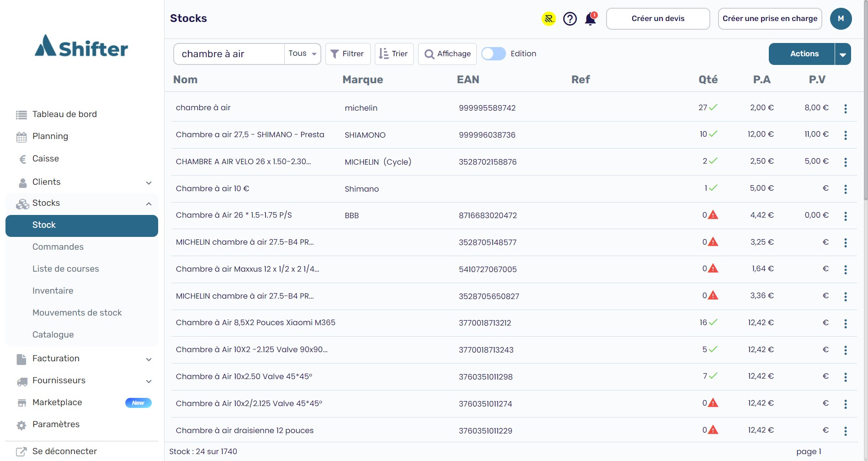Viewport: 868px width, 461px height.
Task: Open row menu for Chambre à air 10 €
Action: [x=845, y=189]
